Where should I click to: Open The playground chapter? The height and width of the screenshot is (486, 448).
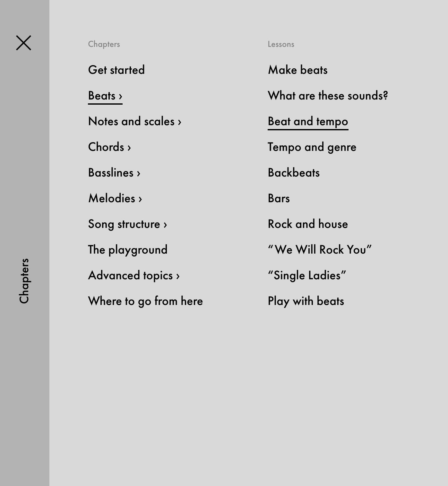coord(128,250)
